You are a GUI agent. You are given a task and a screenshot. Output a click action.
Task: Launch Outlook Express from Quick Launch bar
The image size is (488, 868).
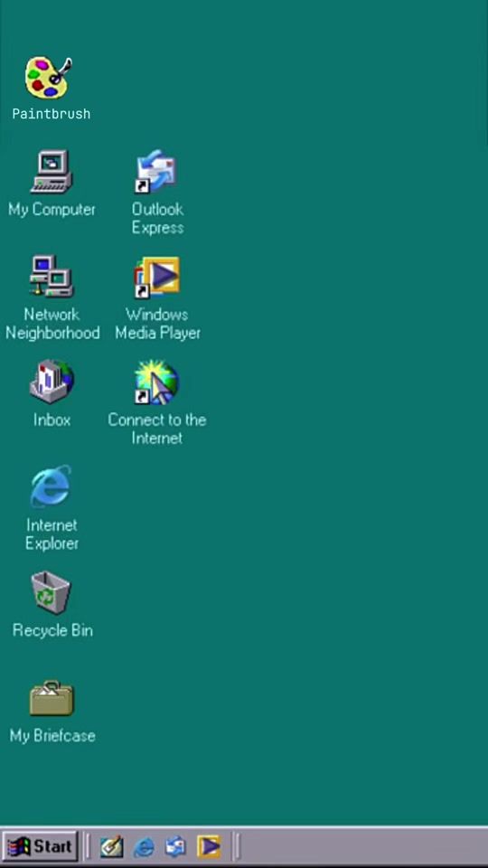tap(175, 847)
